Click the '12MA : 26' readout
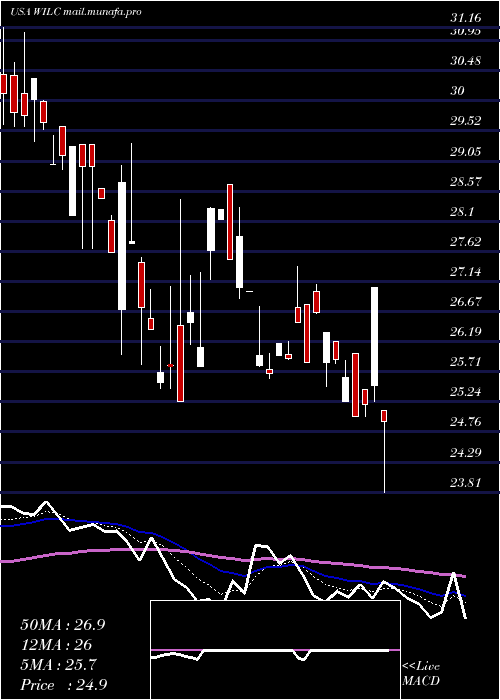This screenshot has height=700, width=500. tap(56, 645)
